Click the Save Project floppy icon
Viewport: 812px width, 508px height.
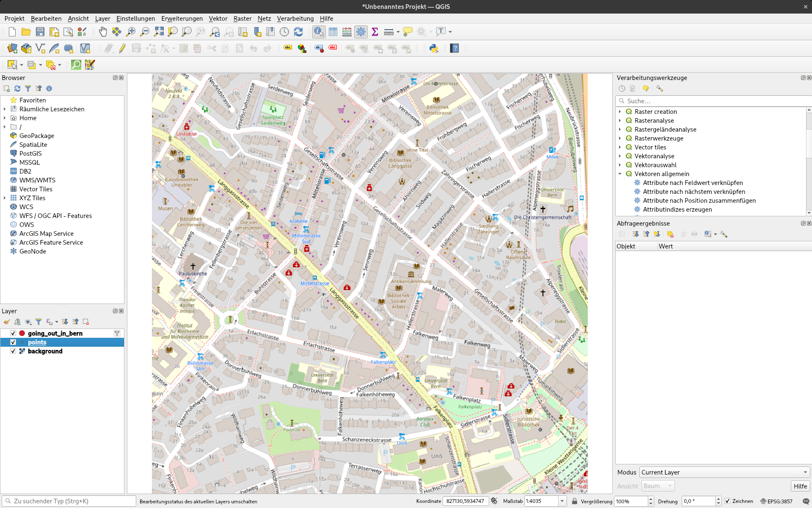coord(40,32)
